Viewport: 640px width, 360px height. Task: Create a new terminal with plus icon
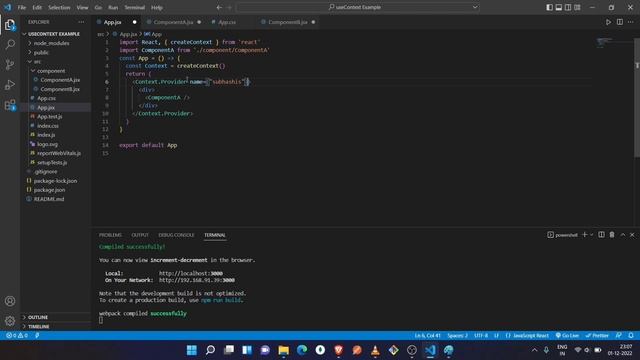(584, 235)
